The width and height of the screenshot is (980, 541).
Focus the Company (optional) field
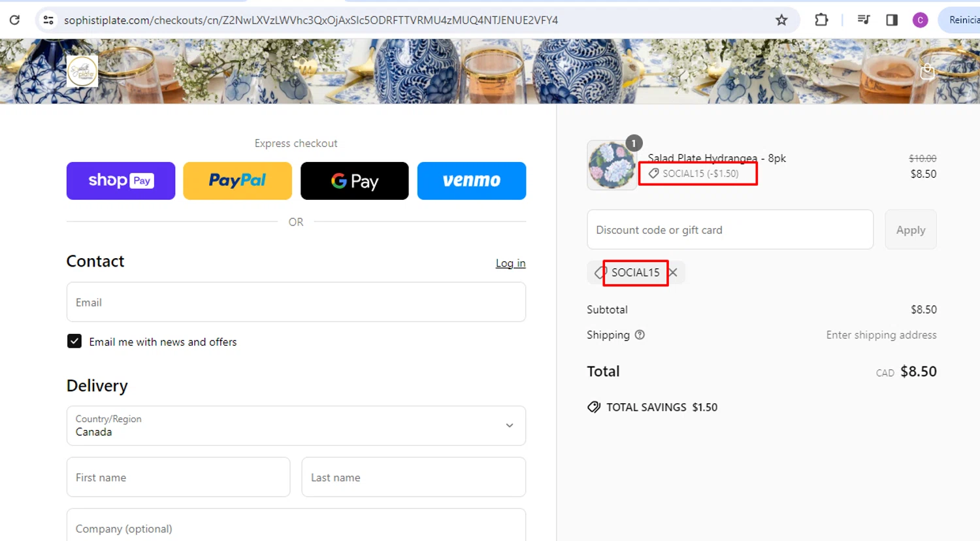pos(296,525)
